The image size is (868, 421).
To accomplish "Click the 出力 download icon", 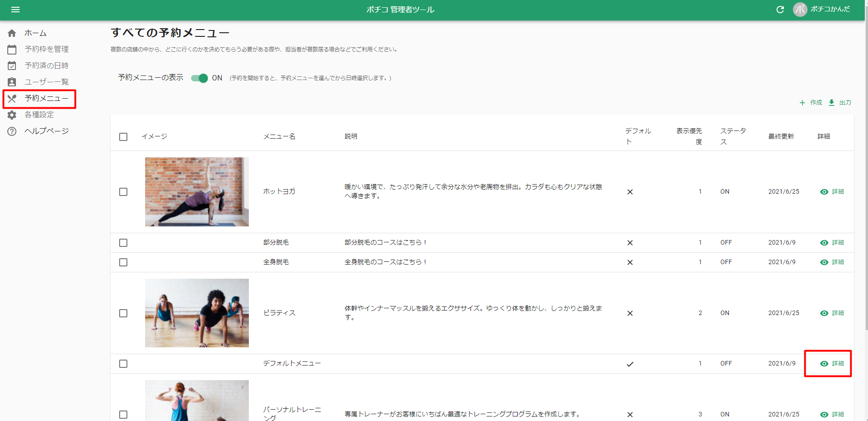I will tap(832, 103).
